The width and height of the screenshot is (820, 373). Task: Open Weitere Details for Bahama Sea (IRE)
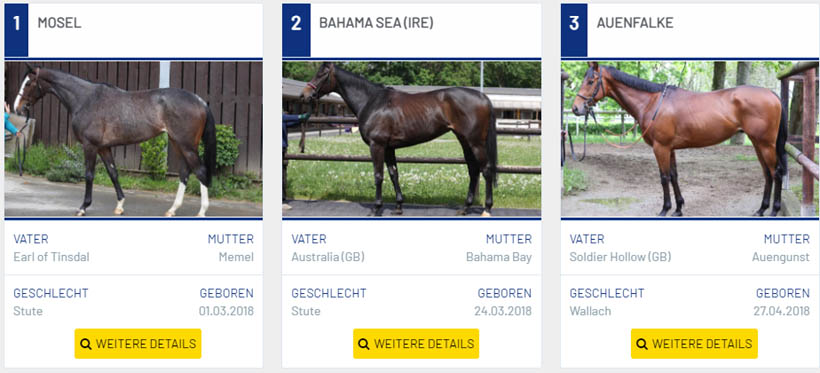[416, 344]
